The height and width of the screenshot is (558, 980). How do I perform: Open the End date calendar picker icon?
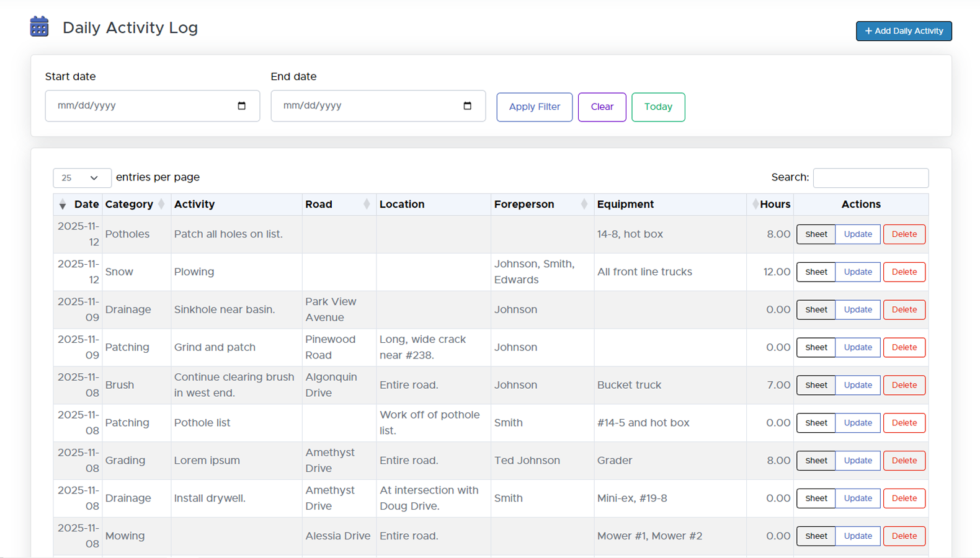[x=467, y=106]
